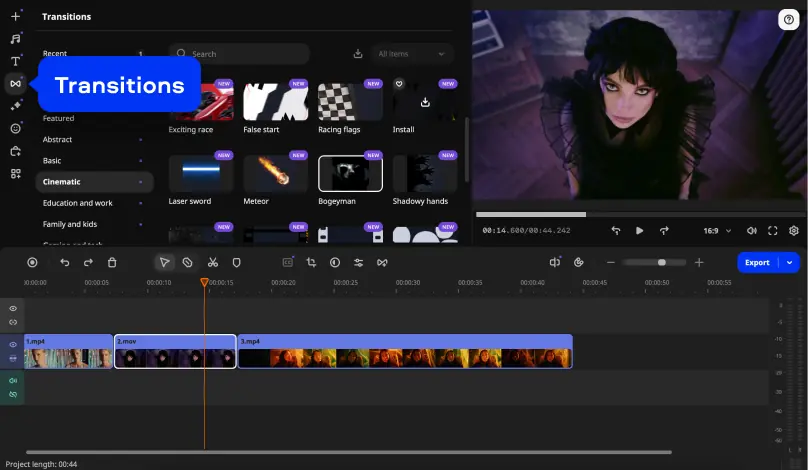Step back one frame in preview
This screenshot has height=470, width=808.
point(616,230)
